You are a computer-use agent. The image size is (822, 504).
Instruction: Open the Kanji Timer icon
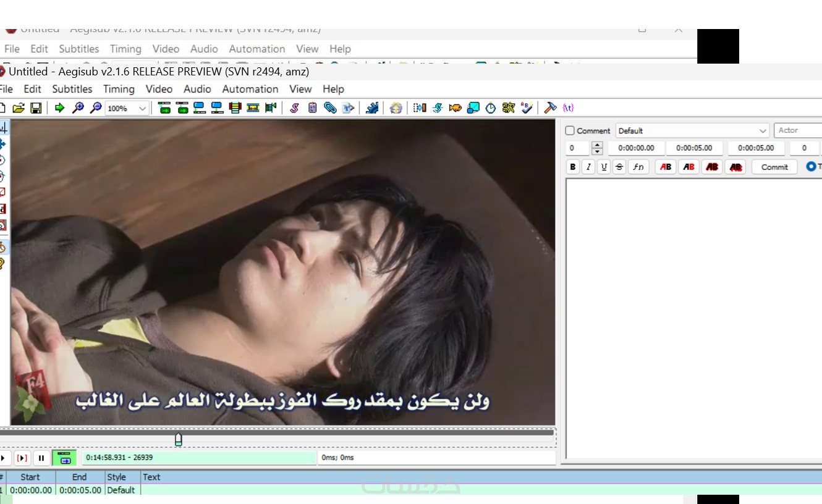509,108
